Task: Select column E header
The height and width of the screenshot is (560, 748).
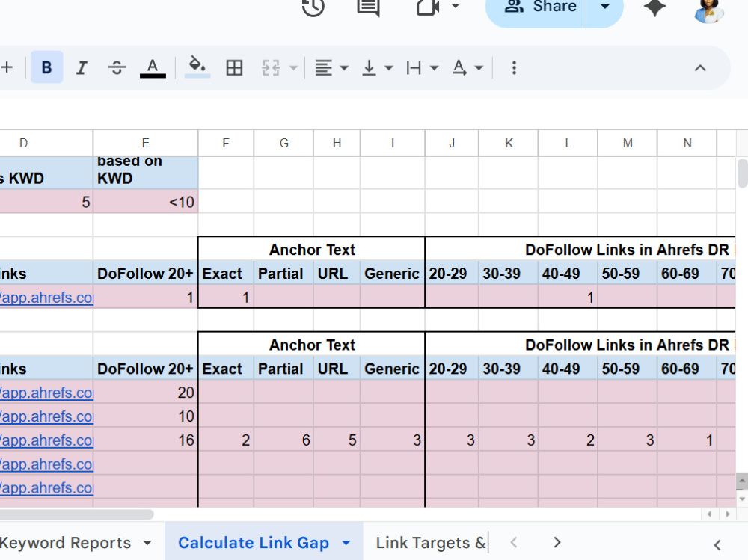Action: (x=146, y=143)
